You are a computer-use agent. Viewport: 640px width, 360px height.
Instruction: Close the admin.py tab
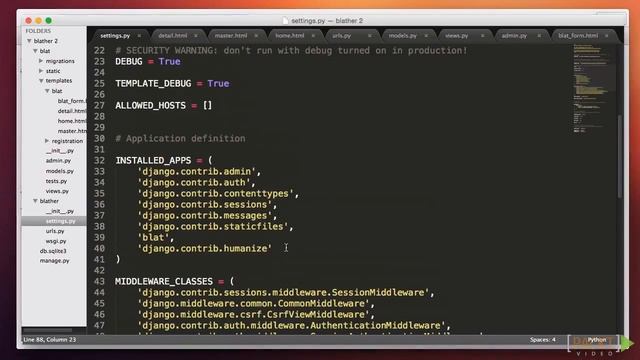click(539, 36)
